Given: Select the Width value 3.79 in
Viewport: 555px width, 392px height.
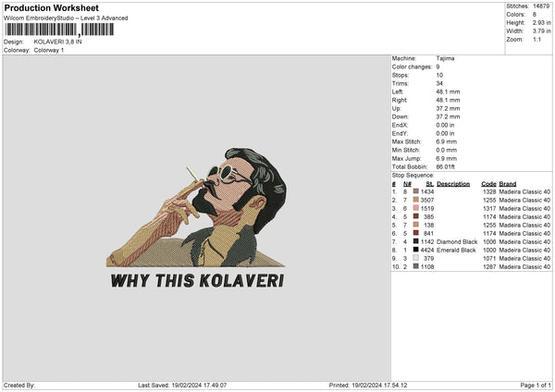Looking at the screenshot, I should point(541,31).
